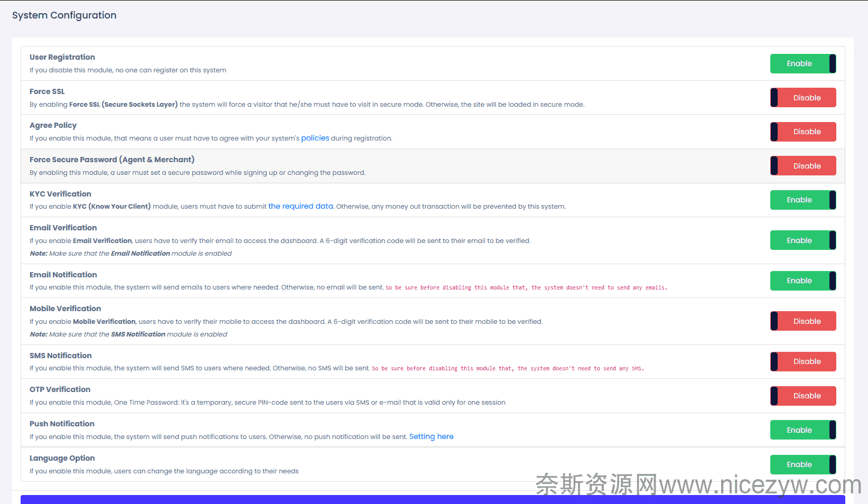The height and width of the screenshot is (504, 868).
Task: Toggle the Language Option Enable switch
Action: [803, 464]
